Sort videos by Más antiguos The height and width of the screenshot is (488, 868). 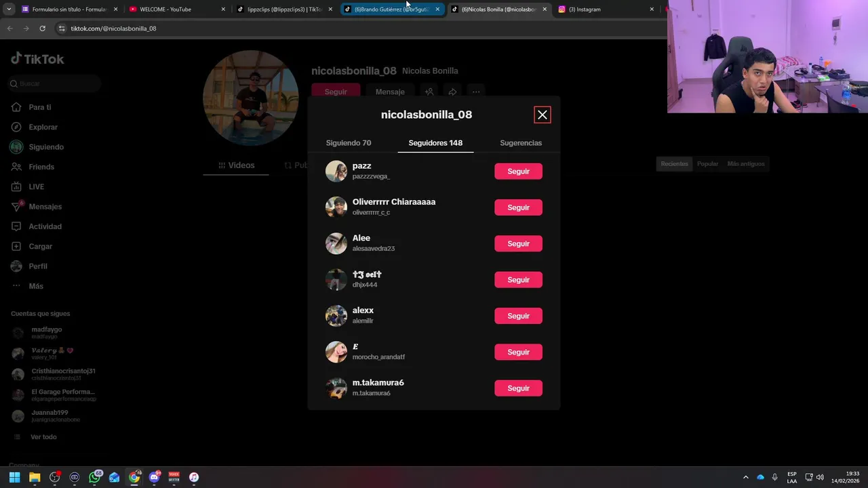tap(746, 164)
